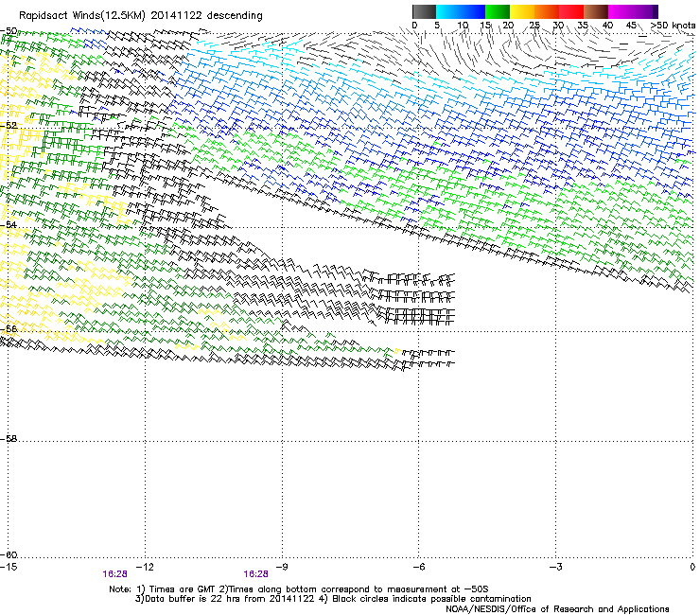The width and height of the screenshot is (700, 615).
Task: Click the purple 16:28 time near -9
Action: (255, 574)
